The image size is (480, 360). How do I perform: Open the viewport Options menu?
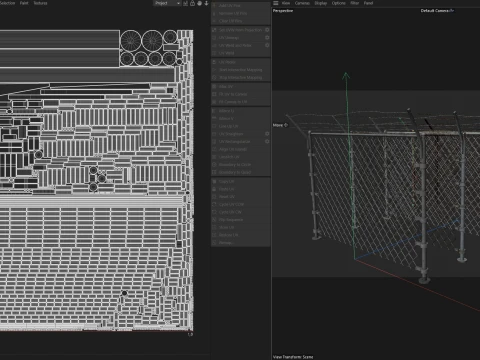[339, 3]
